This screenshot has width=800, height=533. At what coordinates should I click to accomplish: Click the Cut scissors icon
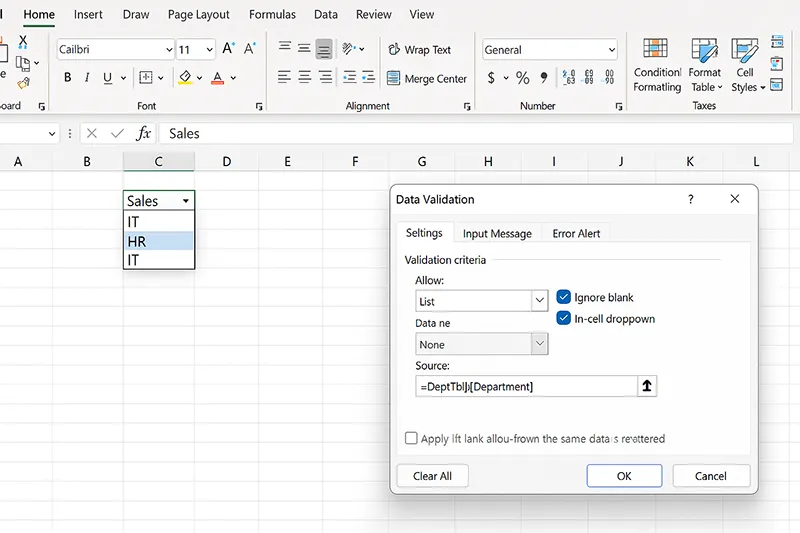[22, 41]
